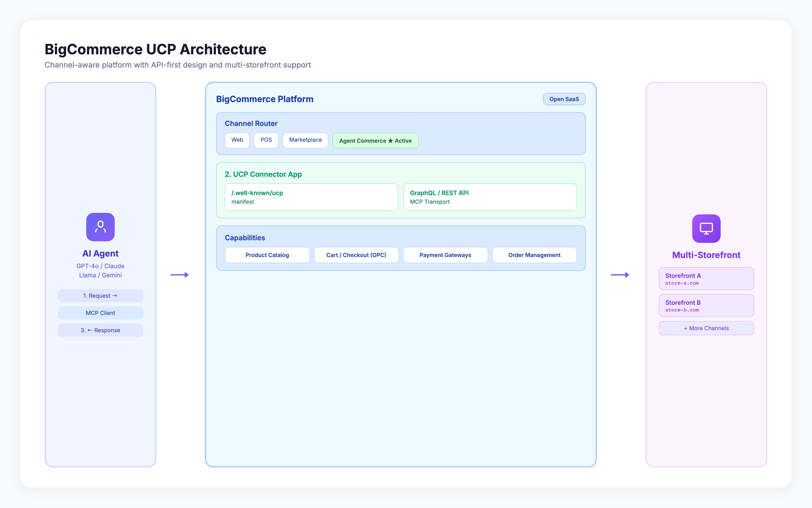Click the Llama / Gemini text
This screenshot has height=508, width=812.
tap(100, 275)
